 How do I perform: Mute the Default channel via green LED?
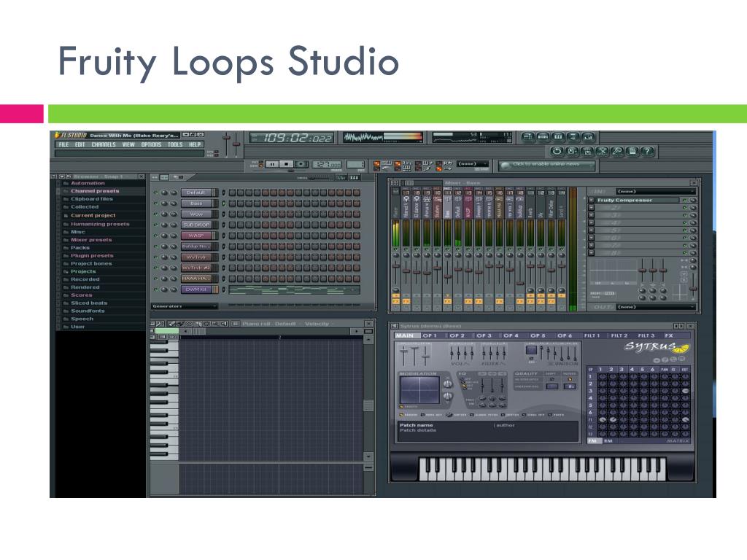155,192
